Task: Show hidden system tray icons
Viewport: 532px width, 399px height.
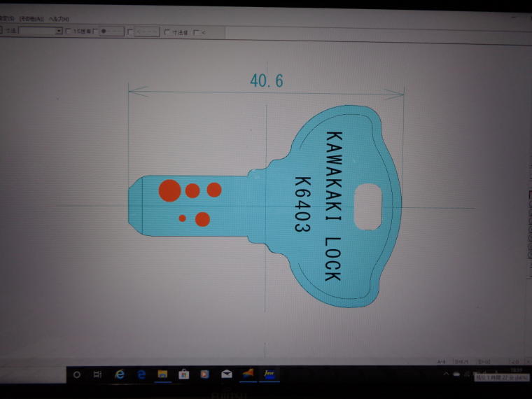Action: click(446, 374)
